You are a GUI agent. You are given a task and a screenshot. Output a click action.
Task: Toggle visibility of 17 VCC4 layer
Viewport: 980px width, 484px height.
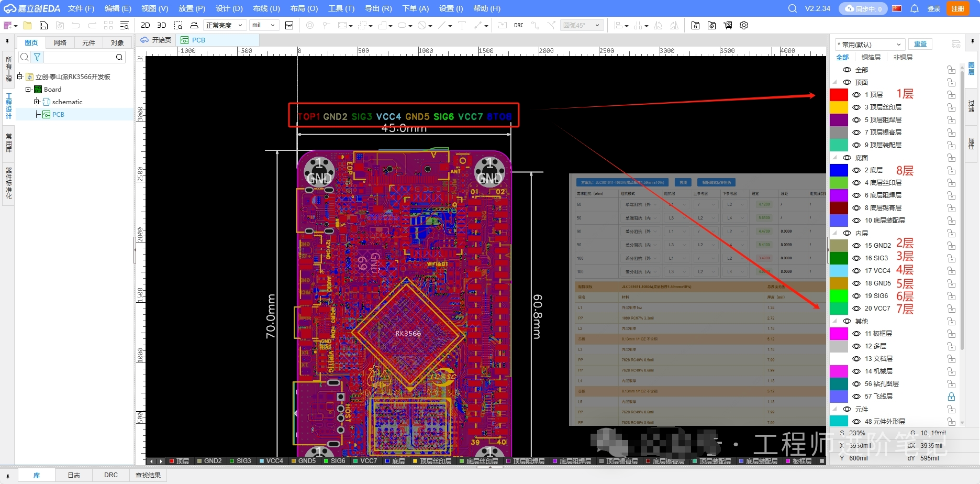856,271
